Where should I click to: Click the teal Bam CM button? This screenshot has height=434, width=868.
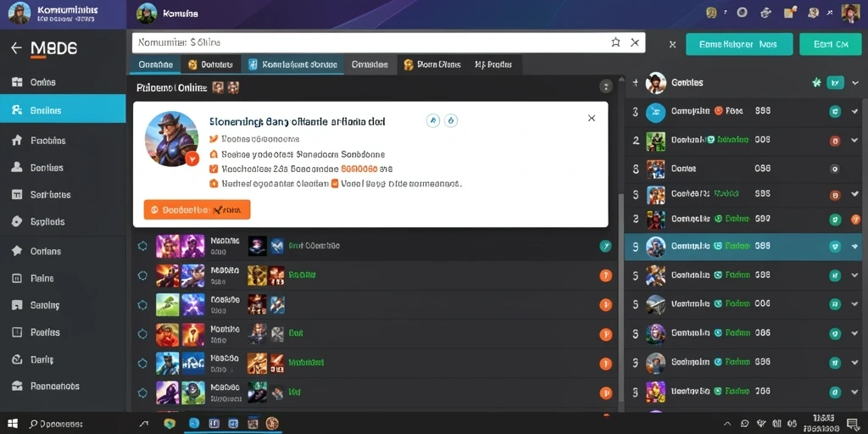(x=831, y=44)
